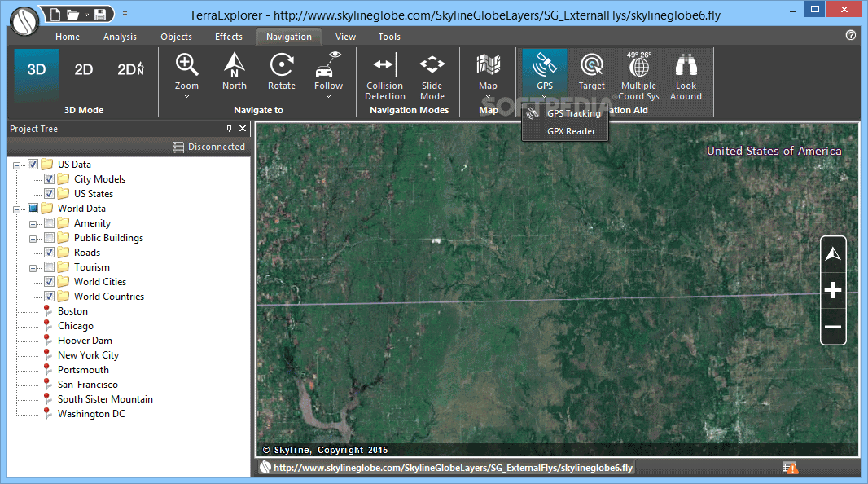868x484 pixels.
Task: Pin the Project Tree panel
Action: pyautogui.click(x=229, y=129)
